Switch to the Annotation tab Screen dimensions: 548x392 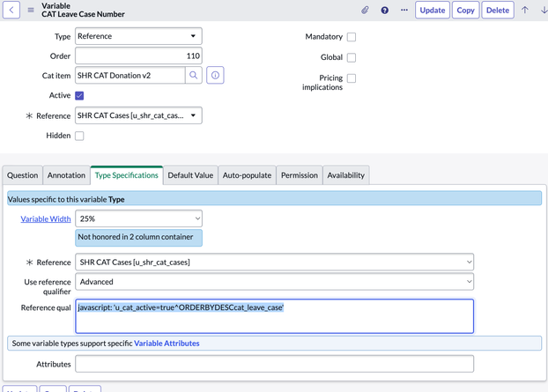tap(66, 175)
